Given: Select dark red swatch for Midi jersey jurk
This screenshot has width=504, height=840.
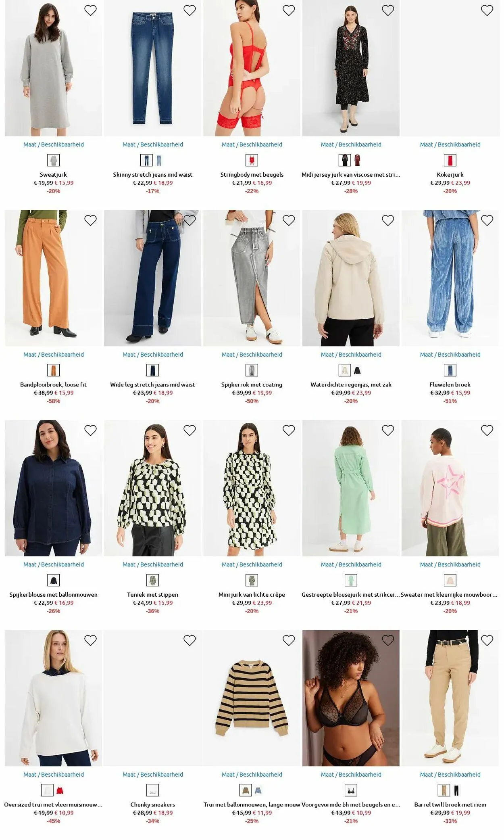Looking at the screenshot, I should (x=357, y=160).
